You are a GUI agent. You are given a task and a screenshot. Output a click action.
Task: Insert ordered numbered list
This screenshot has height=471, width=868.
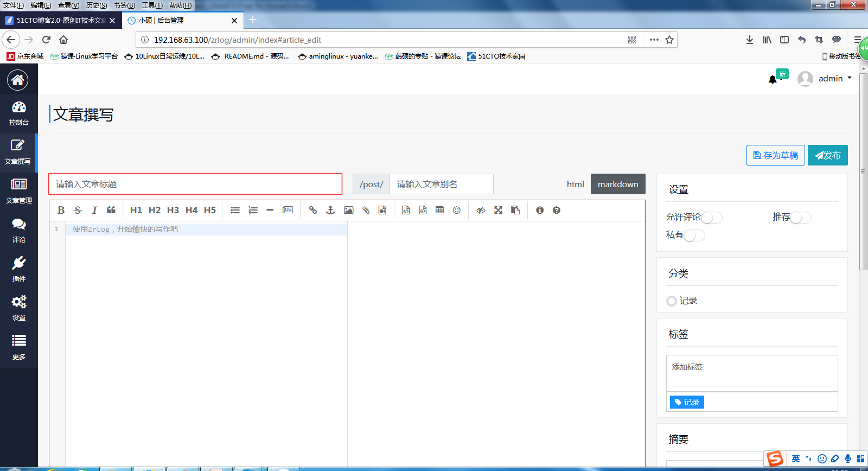253,210
